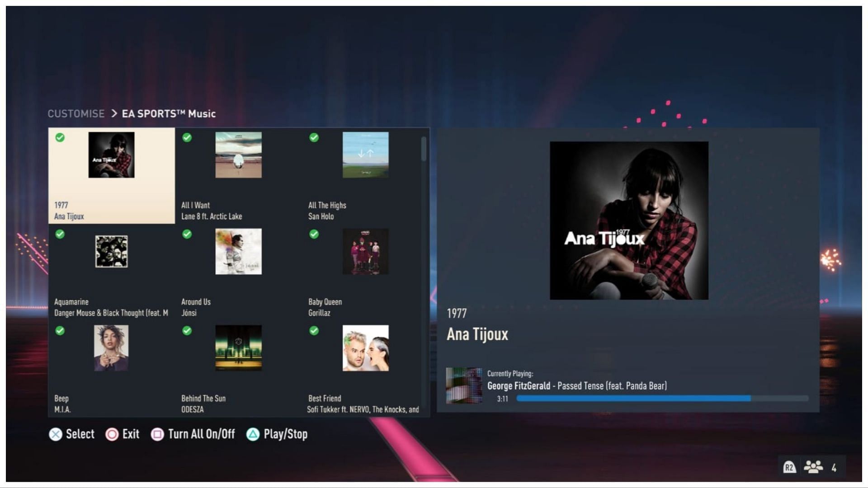Viewport: 868px width, 488px height.
Task: Select the All I Want album cover
Action: click(238, 155)
